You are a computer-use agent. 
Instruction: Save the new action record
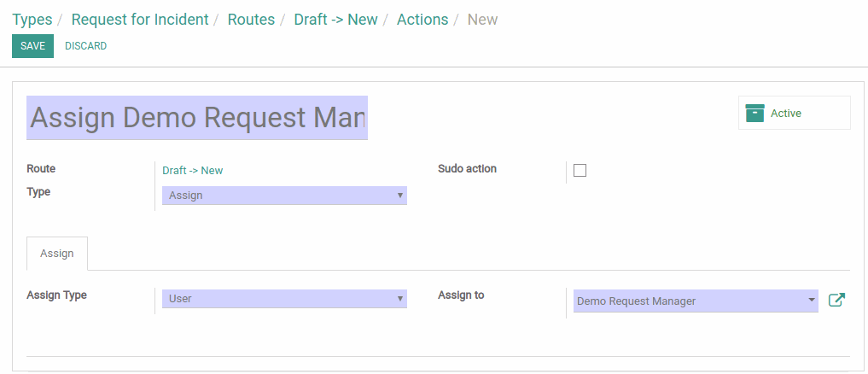(32, 46)
